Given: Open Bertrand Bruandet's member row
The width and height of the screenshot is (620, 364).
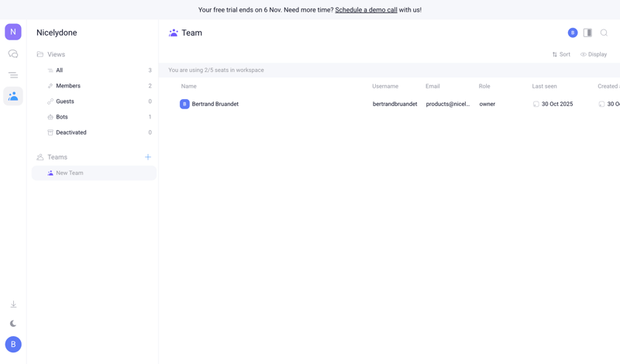Looking at the screenshot, I should click(215, 104).
